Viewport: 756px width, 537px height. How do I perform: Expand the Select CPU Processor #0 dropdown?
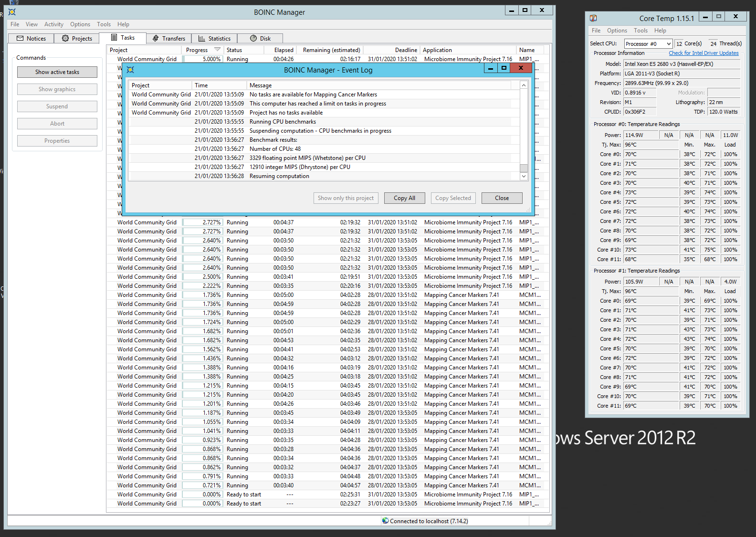click(x=648, y=43)
